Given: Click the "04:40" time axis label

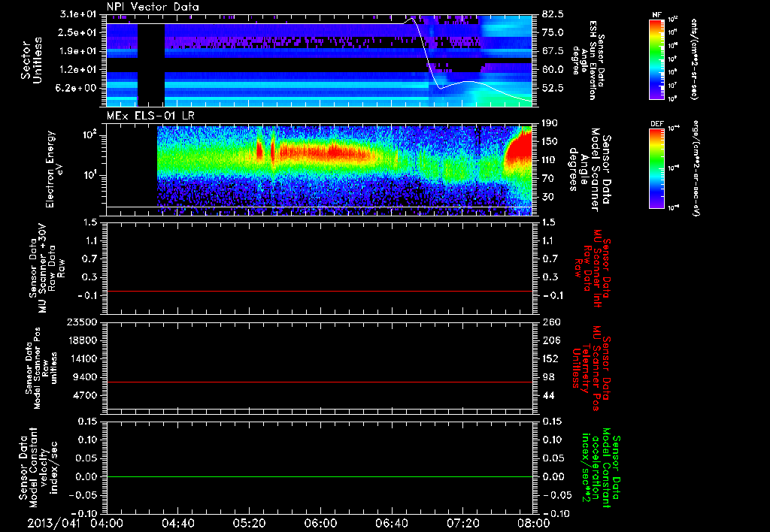Looking at the screenshot, I should pyautogui.click(x=177, y=523).
